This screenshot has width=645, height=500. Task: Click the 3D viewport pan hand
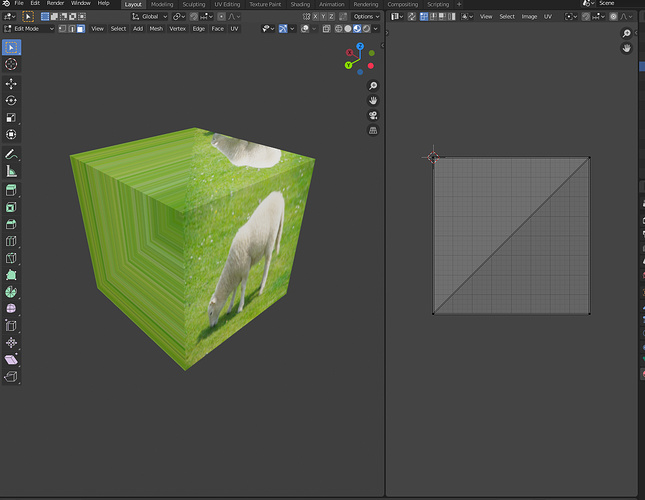(x=373, y=100)
